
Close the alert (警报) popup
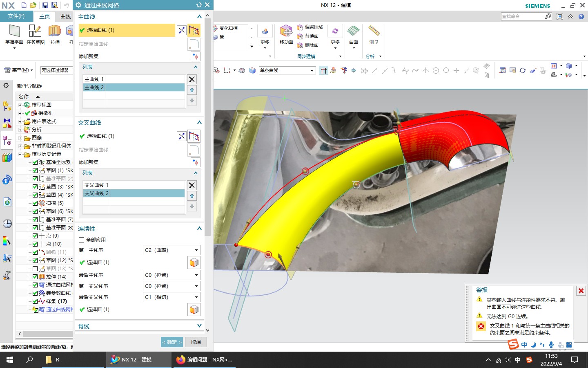point(581,291)
